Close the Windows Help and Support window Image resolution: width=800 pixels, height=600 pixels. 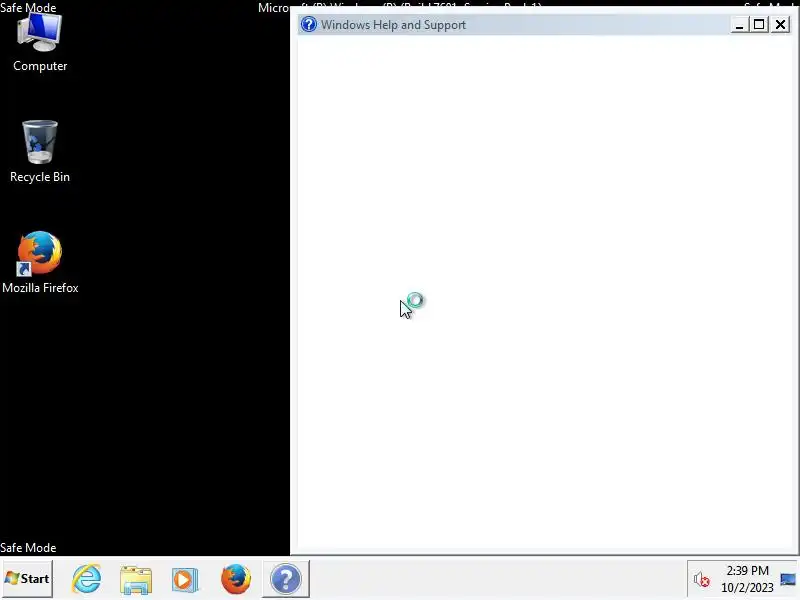(x=780, y=24)
